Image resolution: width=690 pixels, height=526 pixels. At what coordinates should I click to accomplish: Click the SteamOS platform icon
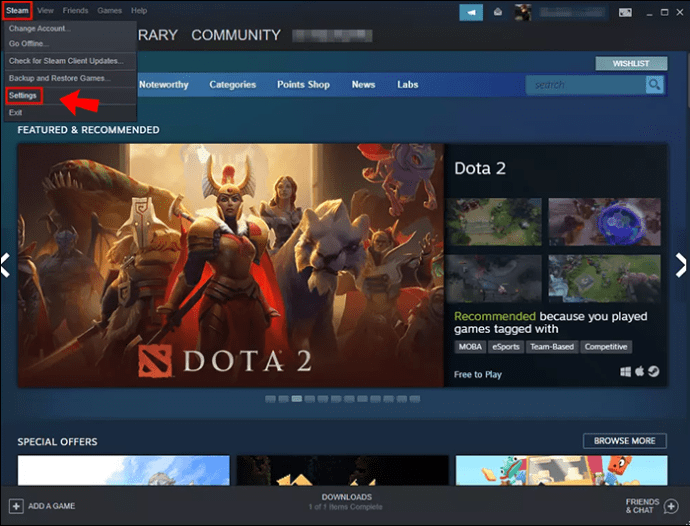point(653,372)
